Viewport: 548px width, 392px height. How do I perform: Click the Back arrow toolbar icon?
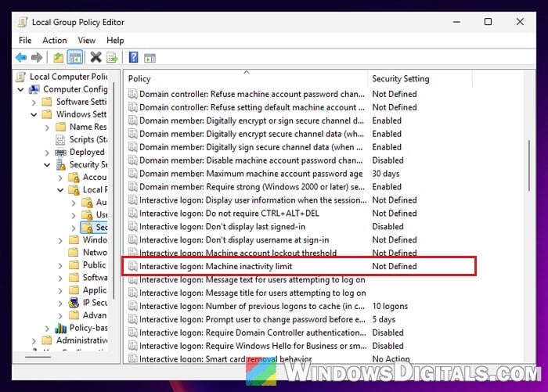(21, 57)
